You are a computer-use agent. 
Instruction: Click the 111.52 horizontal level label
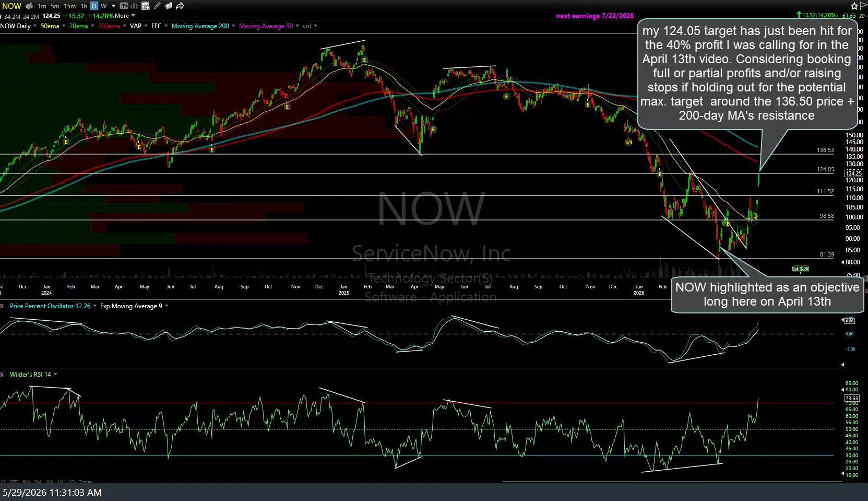(x=825, y=192)
